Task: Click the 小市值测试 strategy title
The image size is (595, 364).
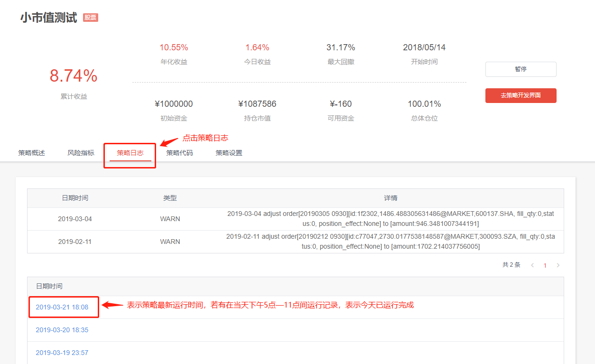Action: coord(48,18)
